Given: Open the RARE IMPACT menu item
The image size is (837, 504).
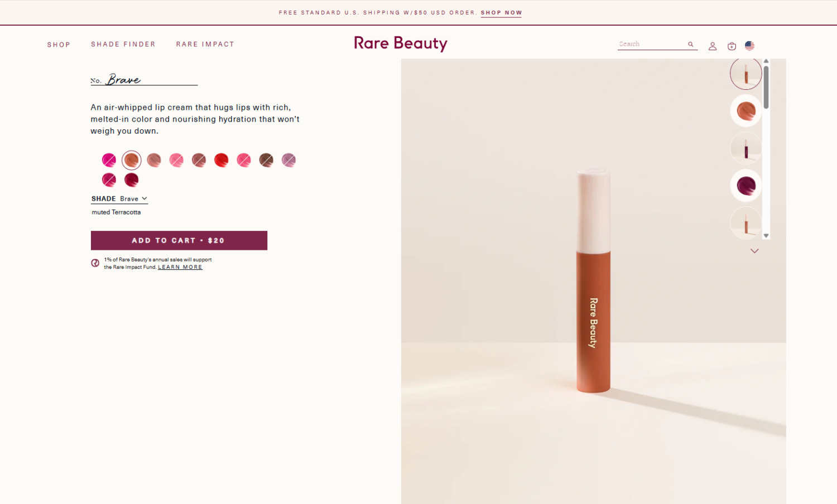Looking at the screenshot, I should pos(205,44).
